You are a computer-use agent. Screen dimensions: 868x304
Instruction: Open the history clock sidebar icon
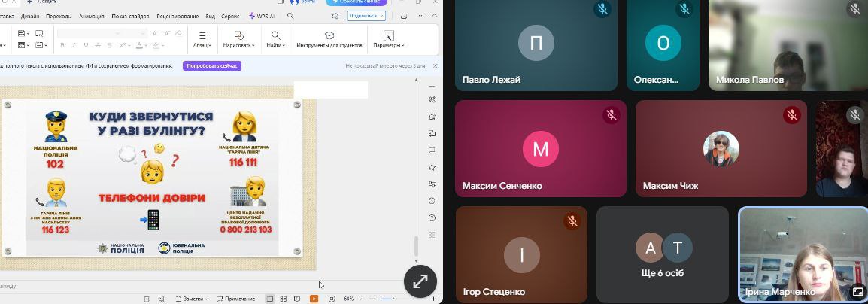point(432,201)
